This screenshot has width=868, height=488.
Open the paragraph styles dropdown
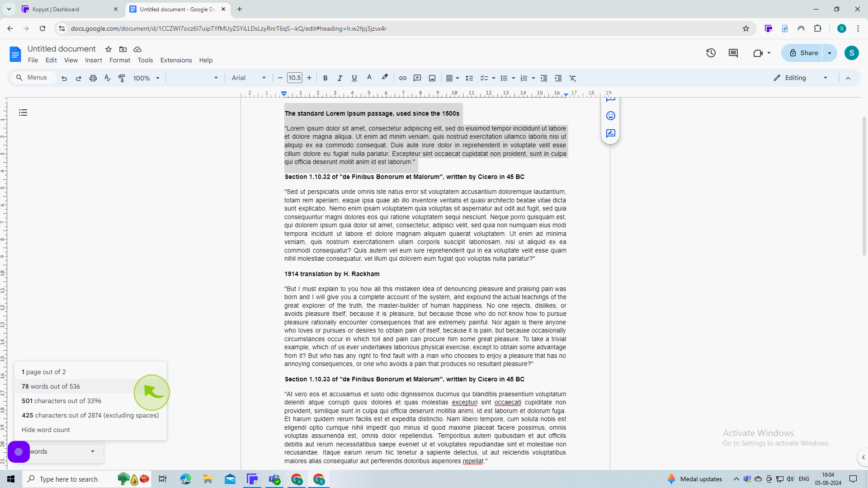tap(193, 78)
